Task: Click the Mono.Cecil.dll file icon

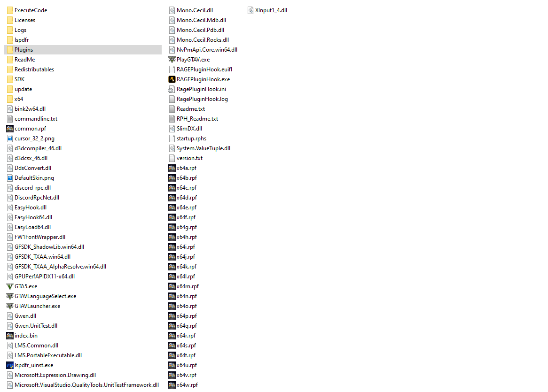Action: click(x=172, y=10)
